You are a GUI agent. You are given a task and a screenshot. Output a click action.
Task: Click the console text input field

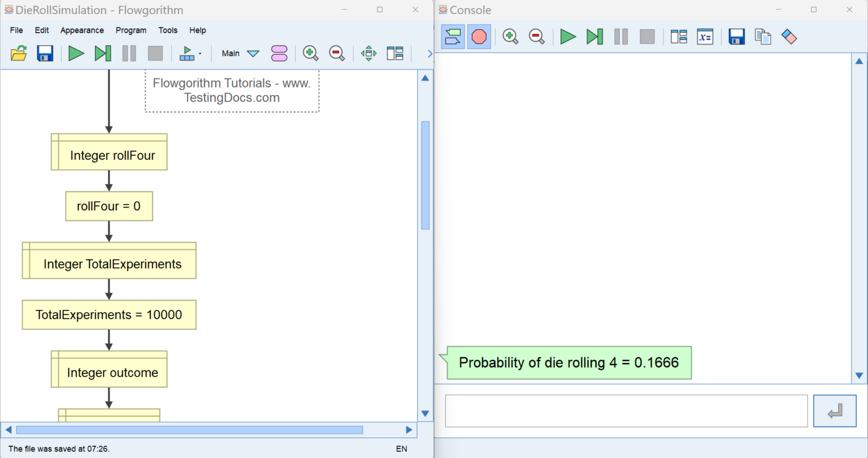[626, 411]
